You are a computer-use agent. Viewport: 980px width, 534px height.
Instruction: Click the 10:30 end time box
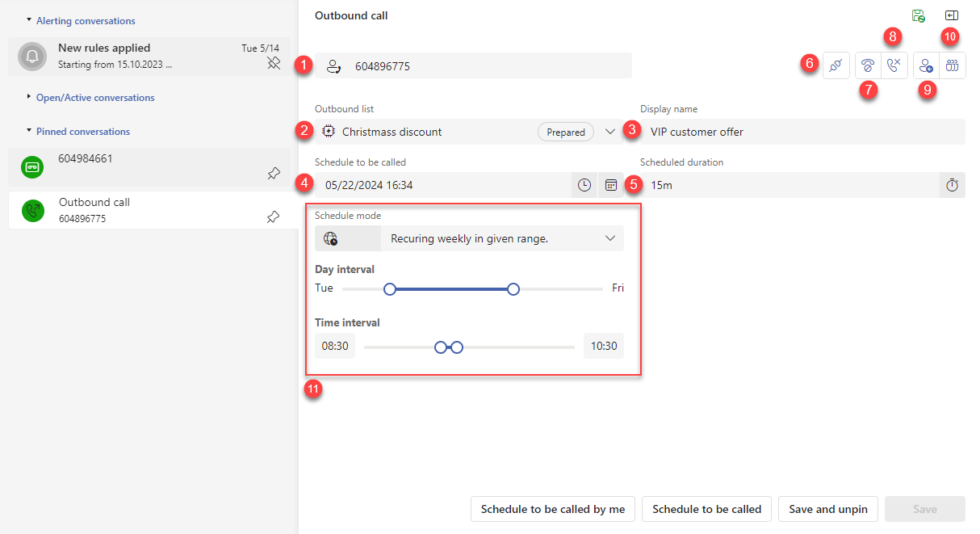point(604,346)
